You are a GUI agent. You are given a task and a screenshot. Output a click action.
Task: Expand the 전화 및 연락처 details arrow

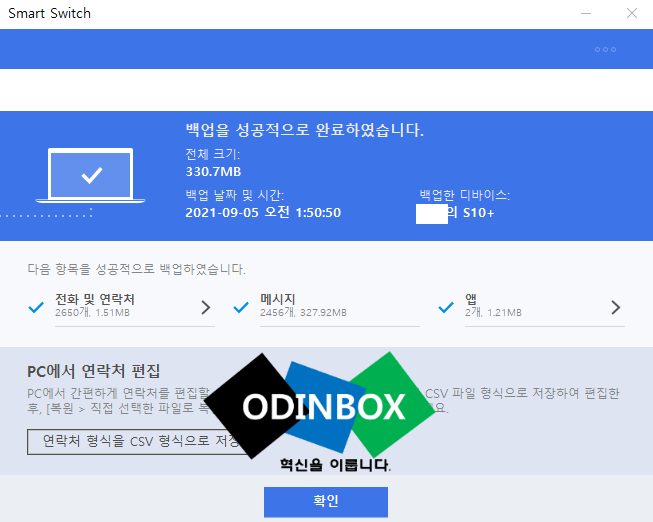pyautogui.click(x=206, y=307)
